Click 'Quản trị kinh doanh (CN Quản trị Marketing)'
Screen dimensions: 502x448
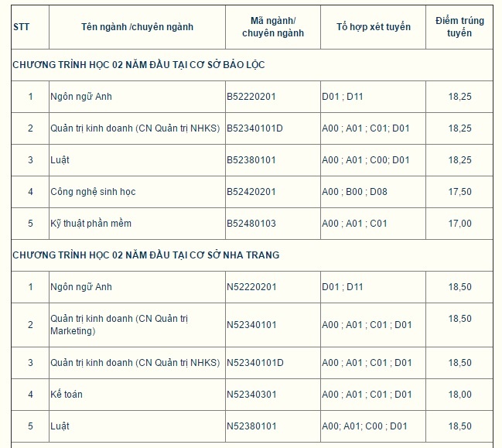pos(119,325)
